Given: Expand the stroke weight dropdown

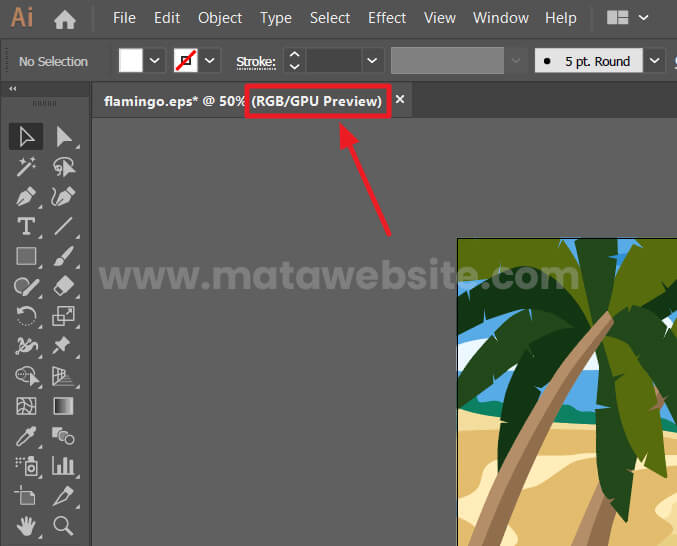Looking at the screenshot, I should [372, 61].
